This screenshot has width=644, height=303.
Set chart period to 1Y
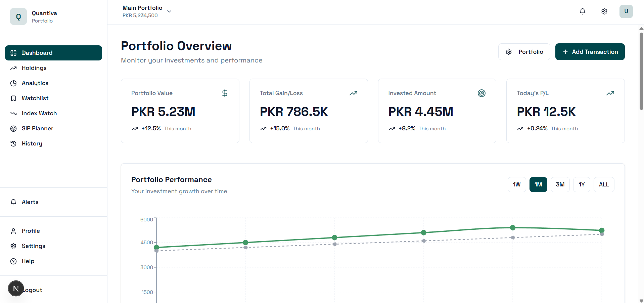[x=581, y=184]
